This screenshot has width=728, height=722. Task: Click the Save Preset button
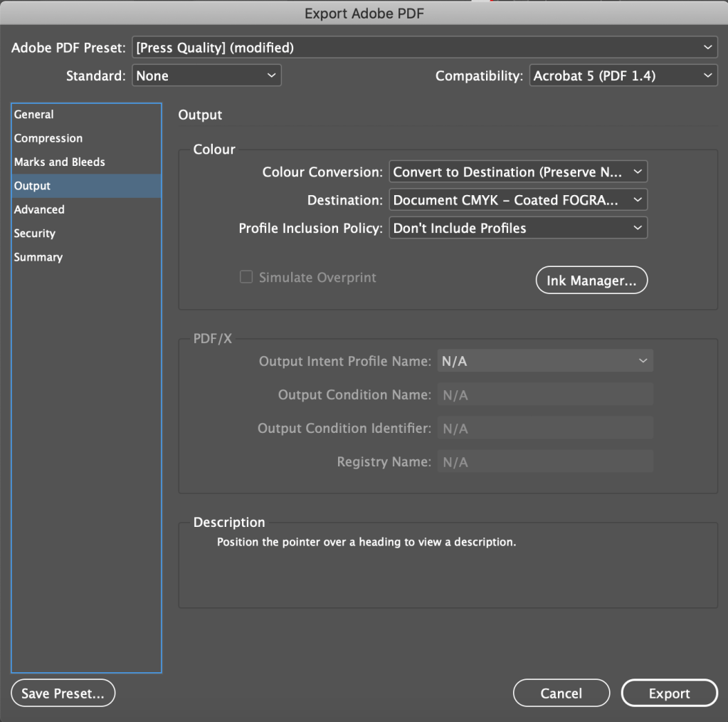(63, 693)
